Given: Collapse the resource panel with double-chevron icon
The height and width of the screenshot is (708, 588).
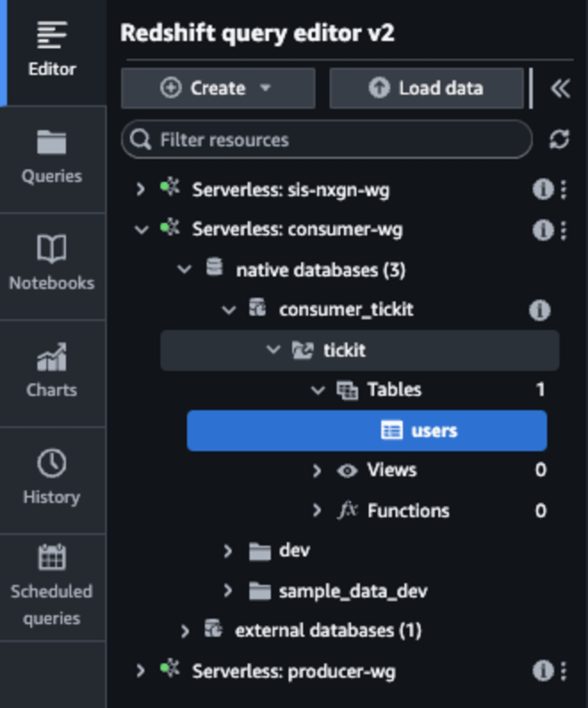Looking at the screenshot, I should (x=560, y=88).
